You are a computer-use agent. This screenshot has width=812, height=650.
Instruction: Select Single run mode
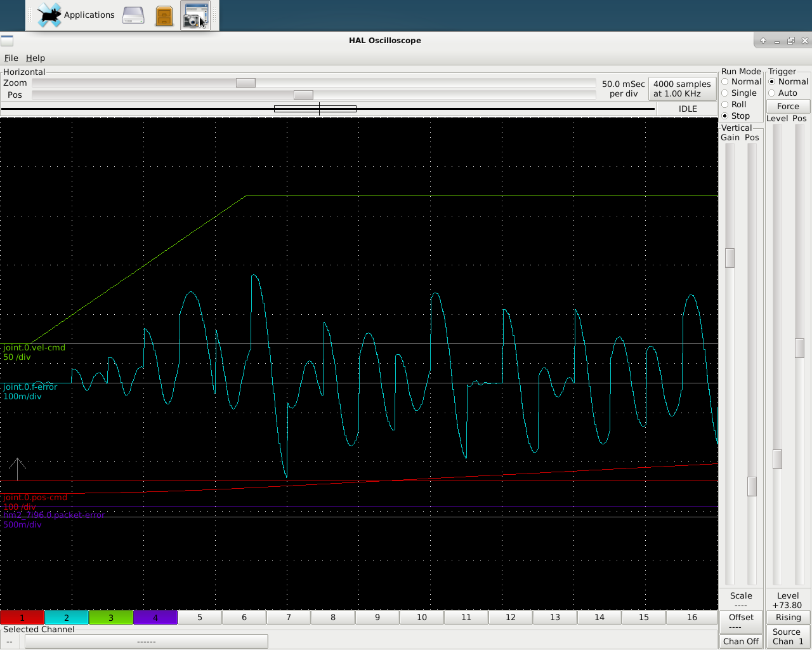739,93
